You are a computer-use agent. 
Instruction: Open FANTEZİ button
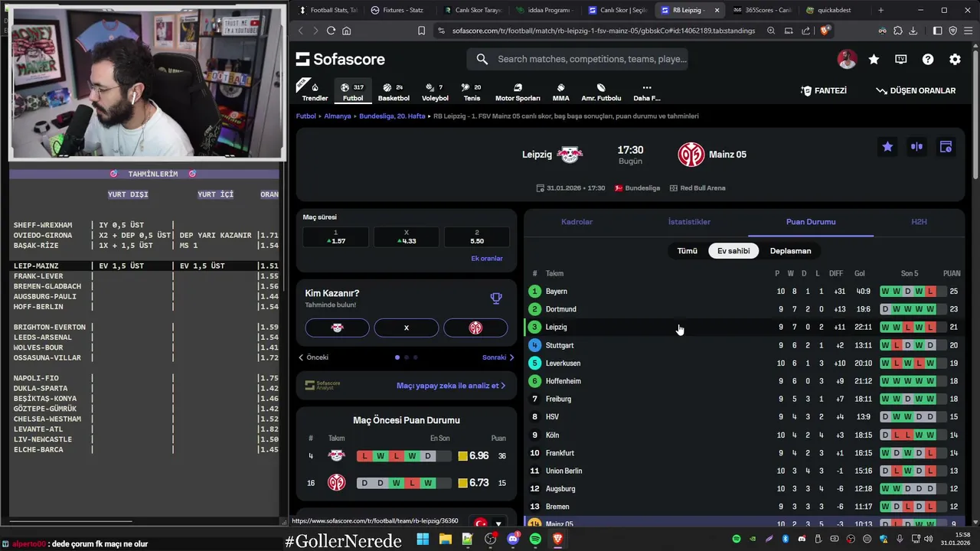(x=824, y=90)
